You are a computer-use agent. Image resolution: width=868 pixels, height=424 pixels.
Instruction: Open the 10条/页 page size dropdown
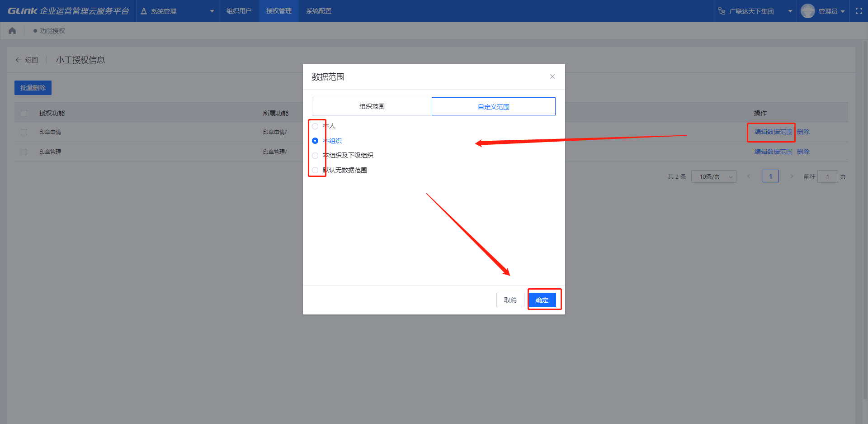point(713,176)
